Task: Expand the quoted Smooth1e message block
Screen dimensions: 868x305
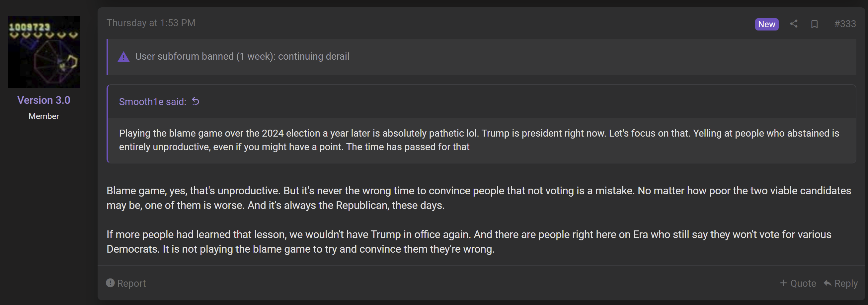Action: click(482, 140)
